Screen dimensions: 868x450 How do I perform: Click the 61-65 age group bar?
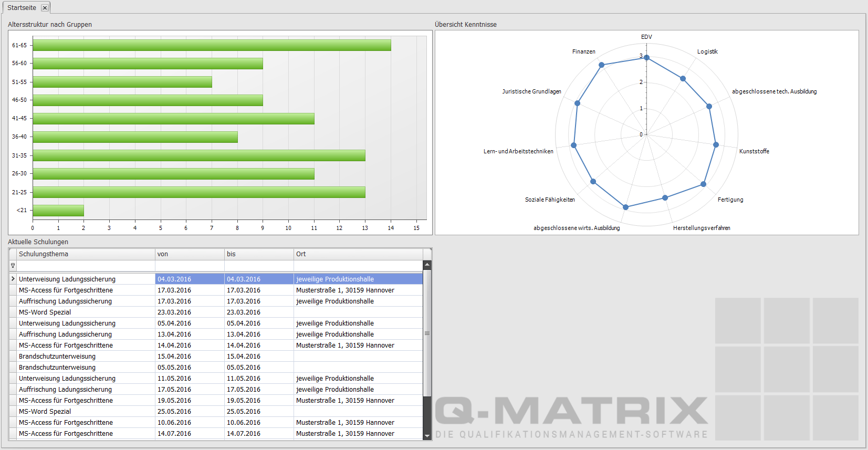[x=212, y=45]
